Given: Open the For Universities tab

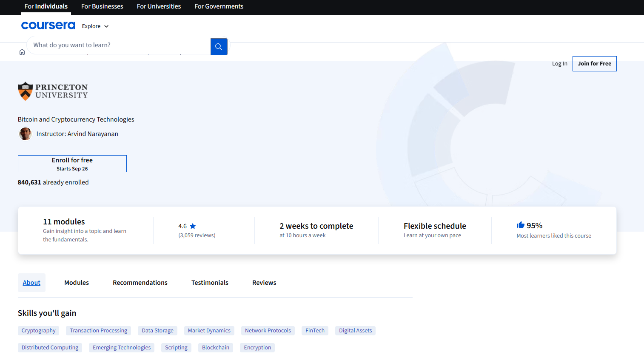Looking at the screenshot, I should 159,6.
